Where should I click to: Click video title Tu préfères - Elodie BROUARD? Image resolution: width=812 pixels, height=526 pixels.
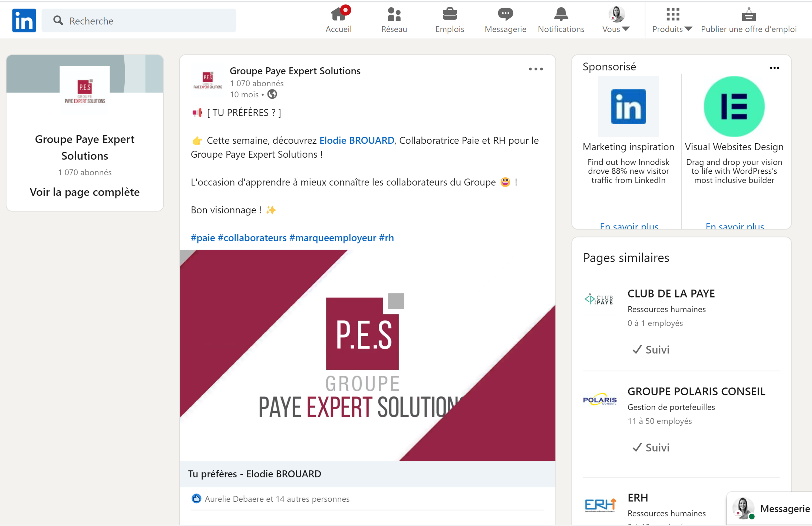(x=255, y=474)
